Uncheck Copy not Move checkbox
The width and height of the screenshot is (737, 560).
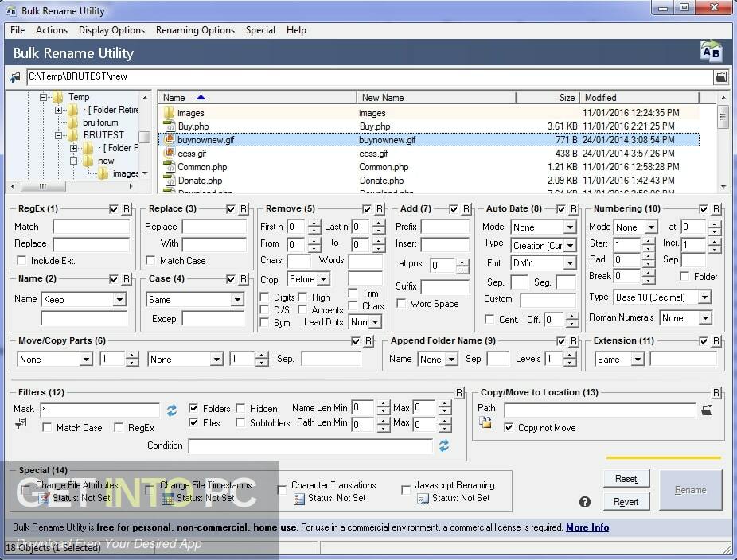coord(508,427)
